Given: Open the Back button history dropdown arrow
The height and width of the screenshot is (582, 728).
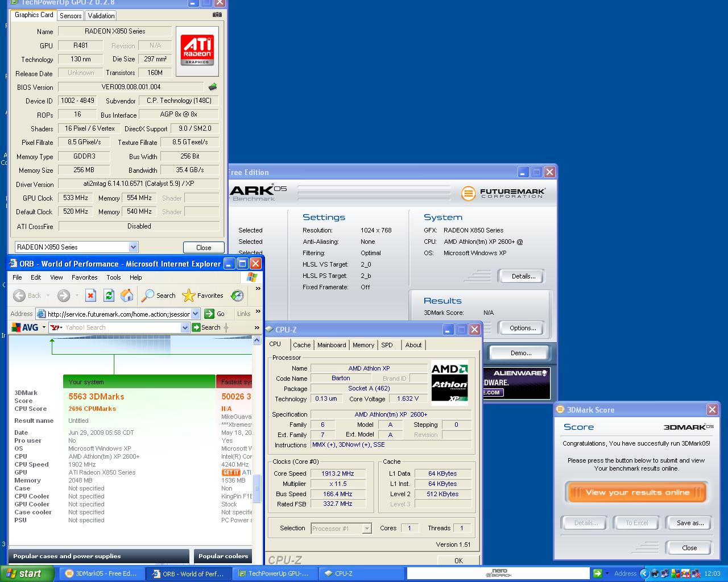Looking at the screenshot, I should [x=48, y=296].
